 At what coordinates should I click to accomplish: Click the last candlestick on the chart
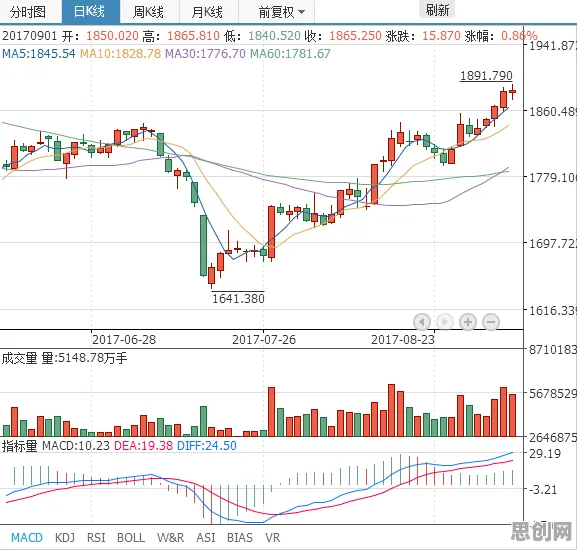512,91
